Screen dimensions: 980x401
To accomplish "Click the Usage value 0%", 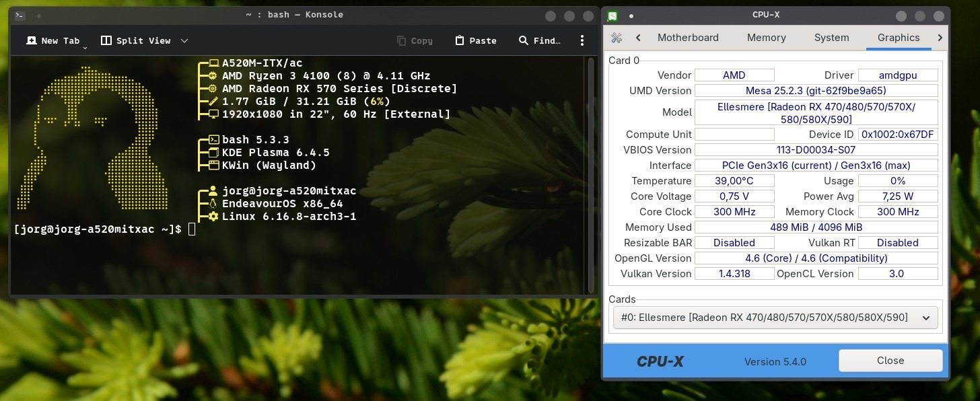I will pos(898,181).
